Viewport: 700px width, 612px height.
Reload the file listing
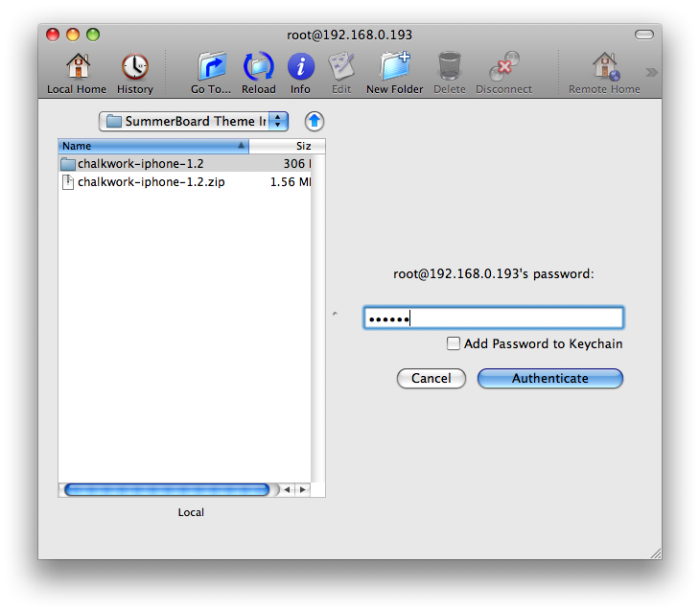[x=258, y=67]
